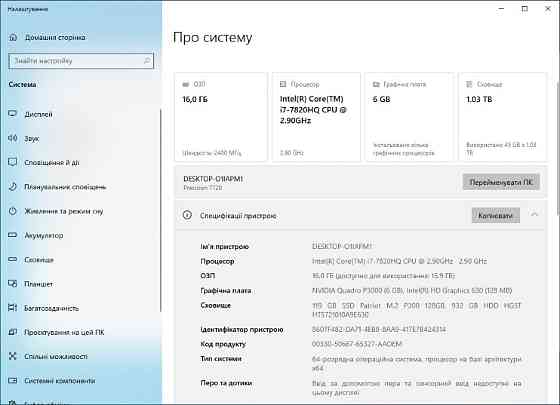Click the Тип системи value text

[417, 363]
